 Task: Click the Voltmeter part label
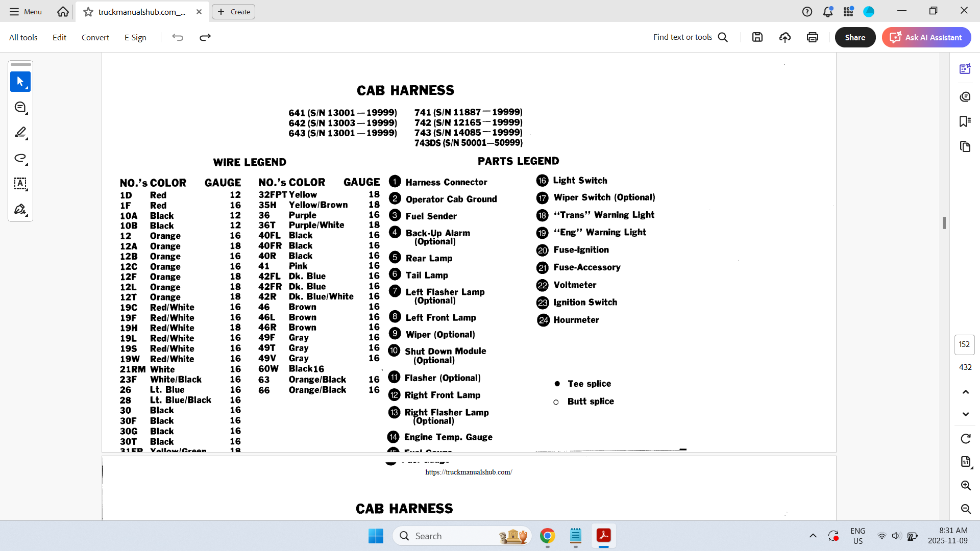pyautogui.click(x=575, y=285)
